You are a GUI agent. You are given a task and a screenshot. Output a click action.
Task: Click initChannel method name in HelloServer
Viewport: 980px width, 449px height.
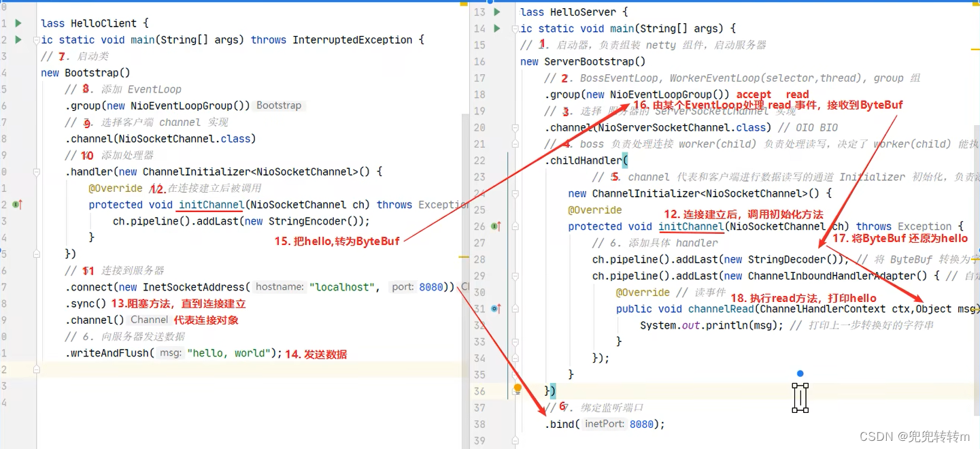(x=690, y=227)
